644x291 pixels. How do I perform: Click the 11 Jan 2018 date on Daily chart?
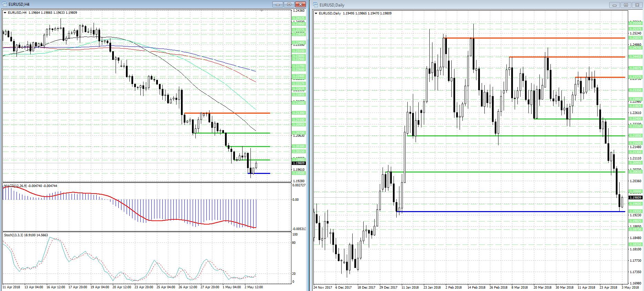coord(410,288)
